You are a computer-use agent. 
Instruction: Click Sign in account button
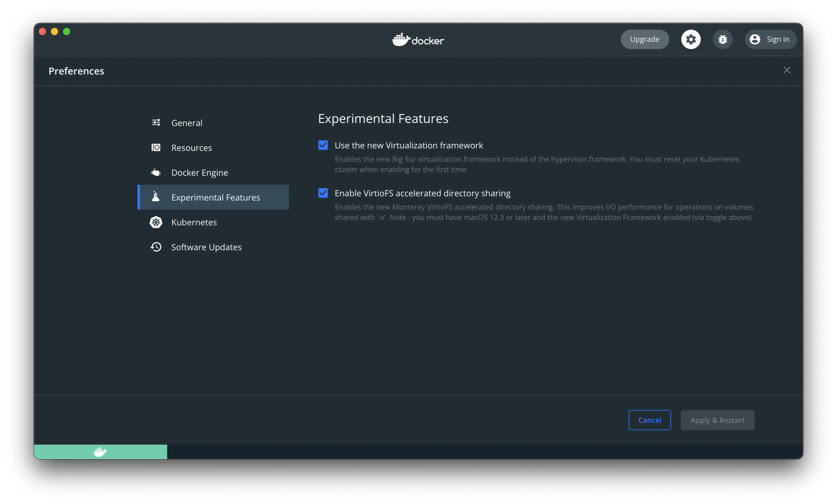770,39
